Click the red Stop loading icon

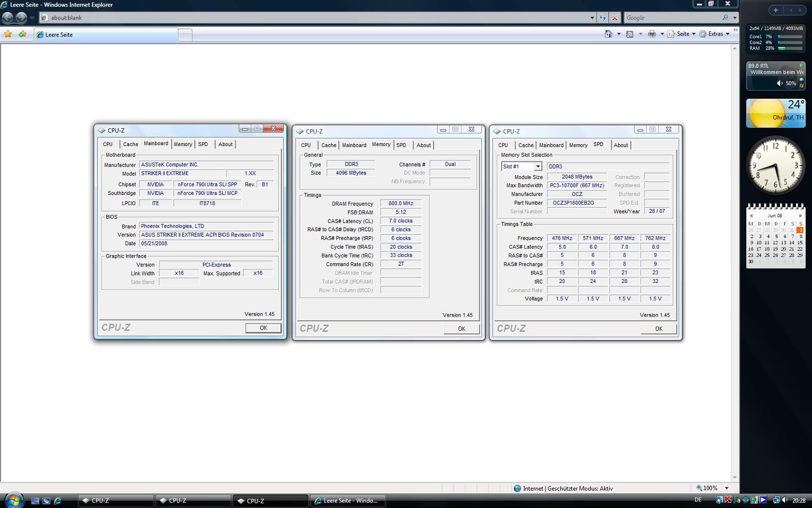[x=615, y=18]
